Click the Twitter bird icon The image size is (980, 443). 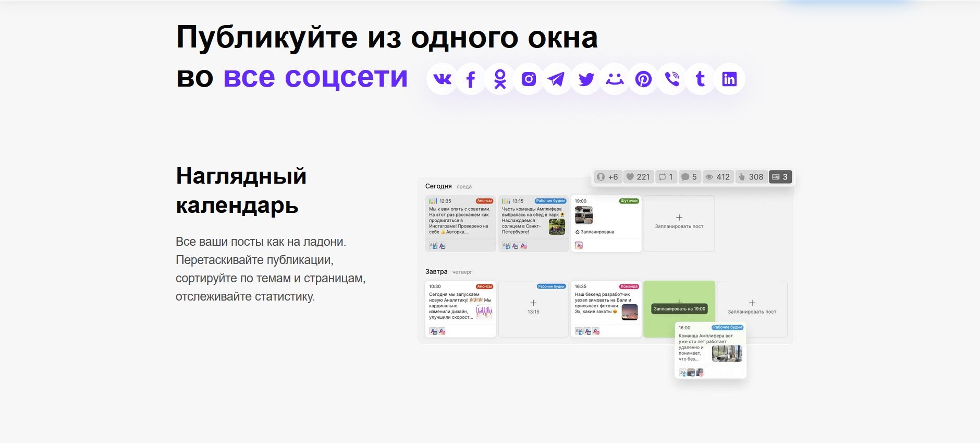coord(586,79)
